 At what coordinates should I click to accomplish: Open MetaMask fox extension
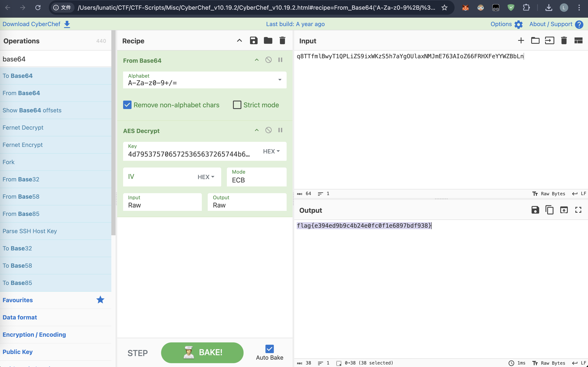465,8
